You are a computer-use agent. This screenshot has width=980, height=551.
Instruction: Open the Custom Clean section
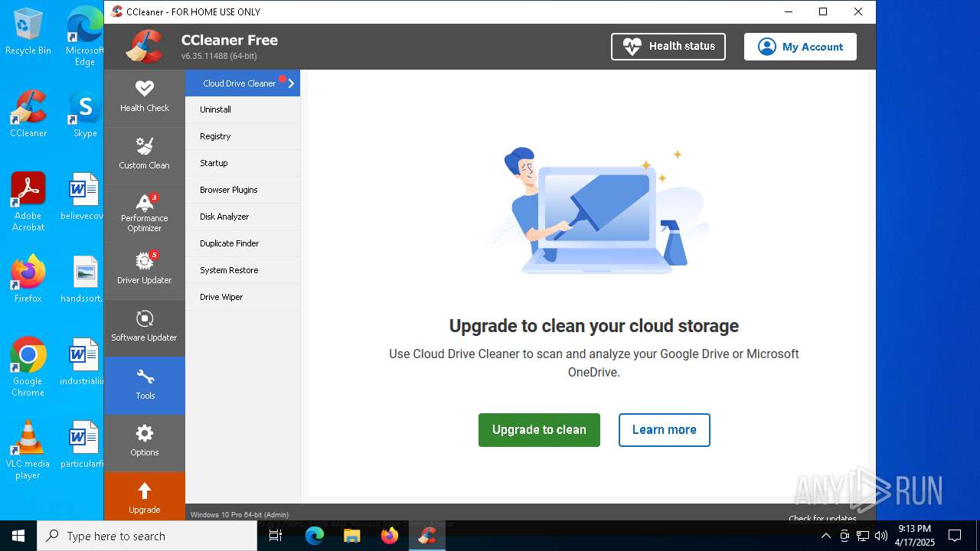pyautogui.click(x=144, y=155)
